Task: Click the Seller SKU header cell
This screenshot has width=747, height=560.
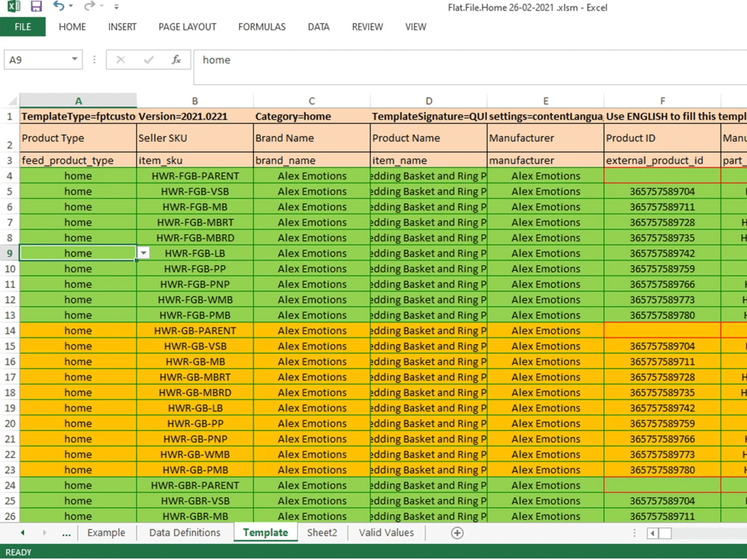Action: 195,138
